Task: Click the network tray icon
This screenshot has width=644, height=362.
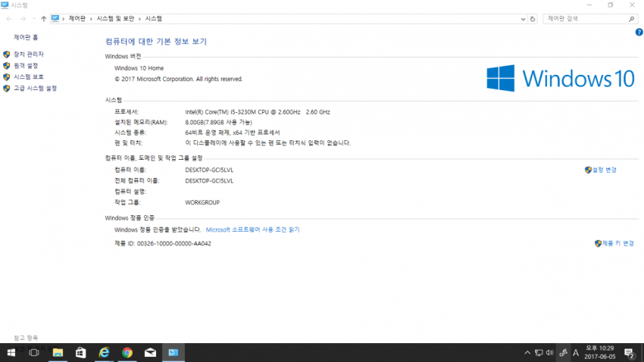Action: tap(539, 353)
